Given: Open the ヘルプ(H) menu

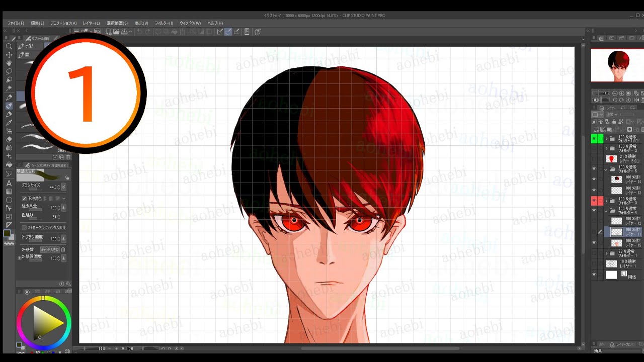Looking at the screenshot, I should pos(215,23).
